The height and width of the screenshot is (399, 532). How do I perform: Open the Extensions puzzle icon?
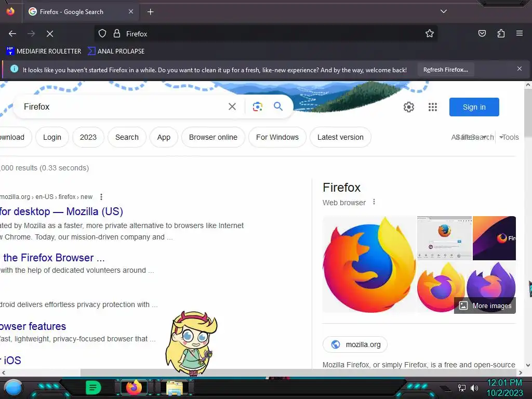tap(501, 34)
